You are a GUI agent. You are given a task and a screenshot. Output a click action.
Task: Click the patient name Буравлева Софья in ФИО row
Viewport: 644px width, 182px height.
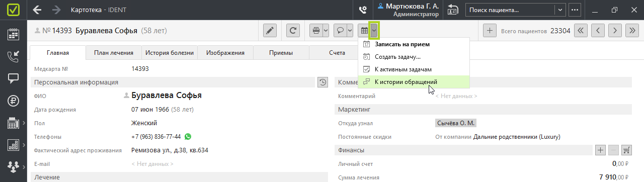point(166,96)
